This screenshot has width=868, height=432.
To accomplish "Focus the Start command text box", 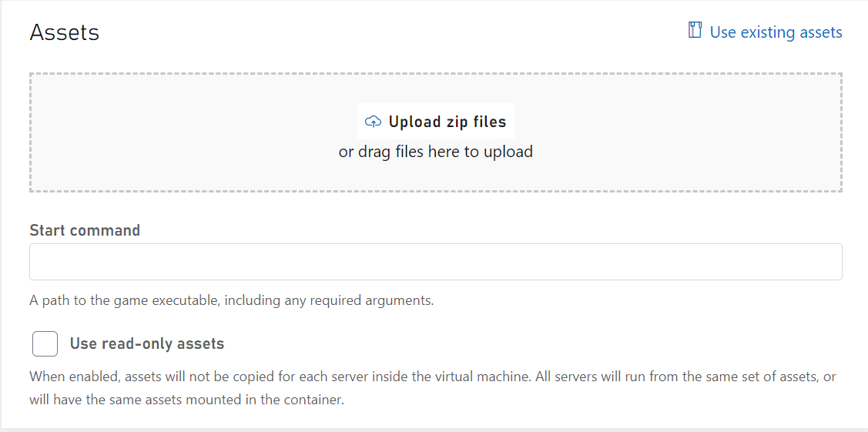I will point(436,262).
